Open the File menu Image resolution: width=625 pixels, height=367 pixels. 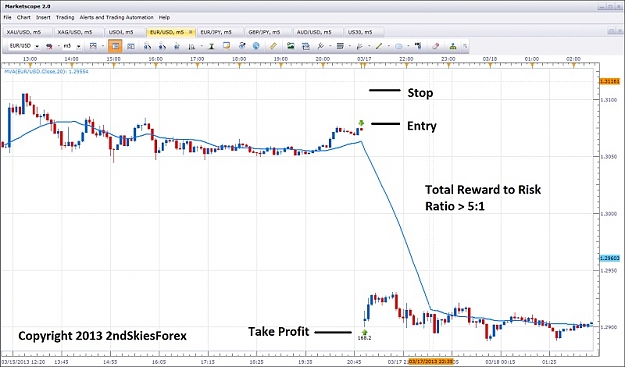(8, 18)
